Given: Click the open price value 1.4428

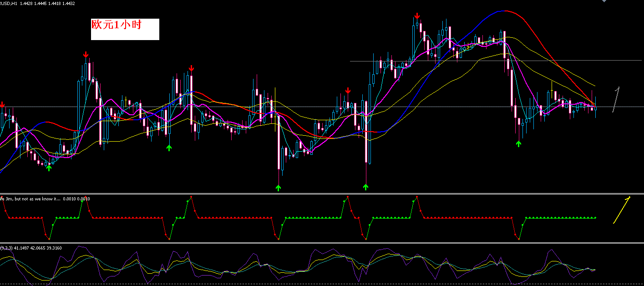Looking at the screenshot, I should [x=26, y=3].
